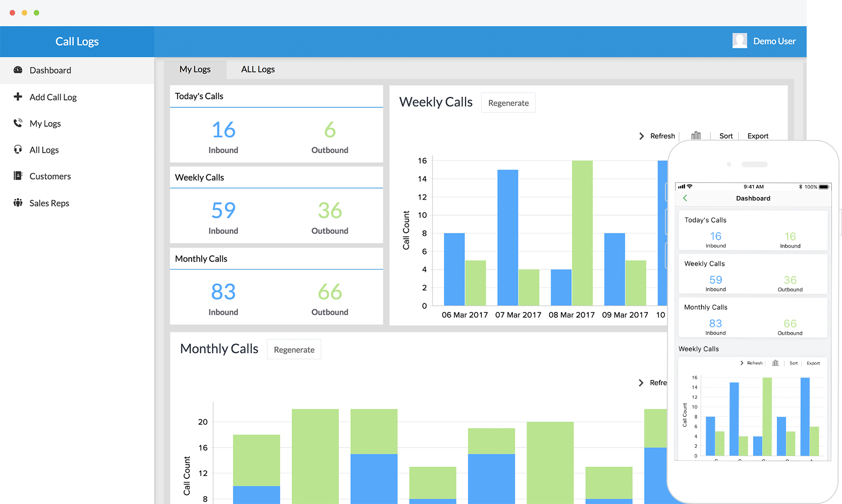
Task: Click the Demo User avatar icon
Action: point(740,41)
